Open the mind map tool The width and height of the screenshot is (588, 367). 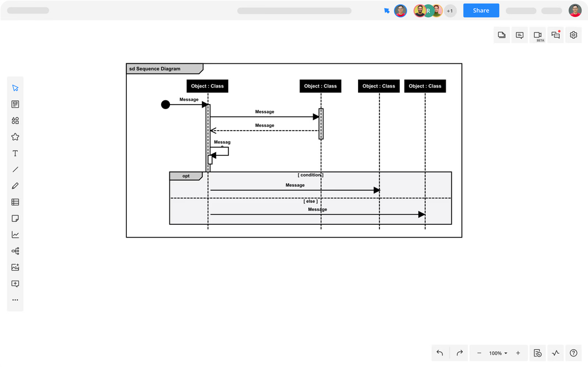tap(15, 251)
